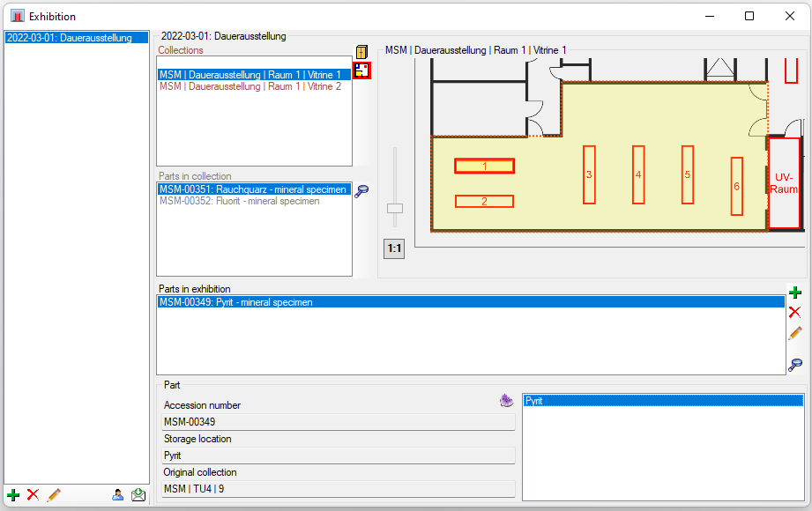
Task: Select the floor plan icon with red border
Action: [x=362, y=70]
